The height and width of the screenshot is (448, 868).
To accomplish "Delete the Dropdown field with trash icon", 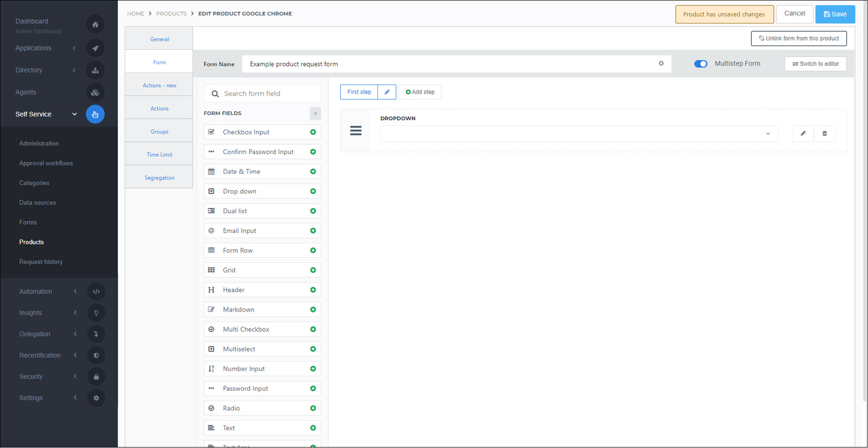I will click(825, 133).
